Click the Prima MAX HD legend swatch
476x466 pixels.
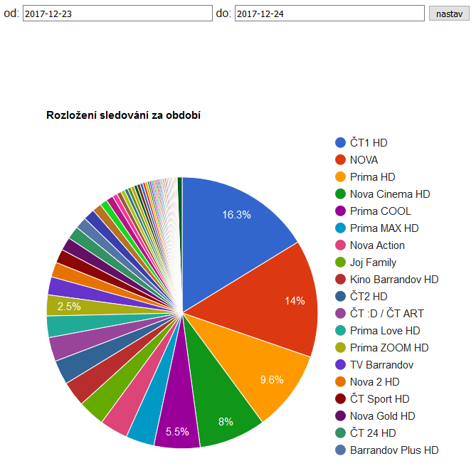340,228
